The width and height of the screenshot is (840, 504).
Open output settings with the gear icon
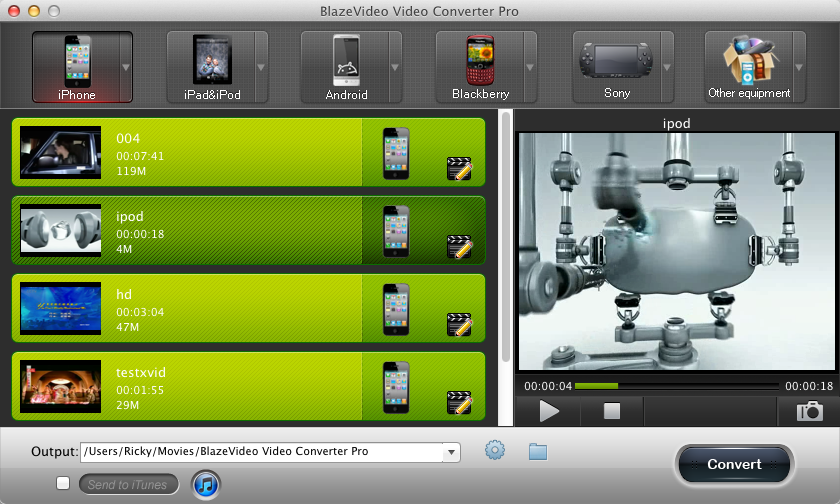494,450
